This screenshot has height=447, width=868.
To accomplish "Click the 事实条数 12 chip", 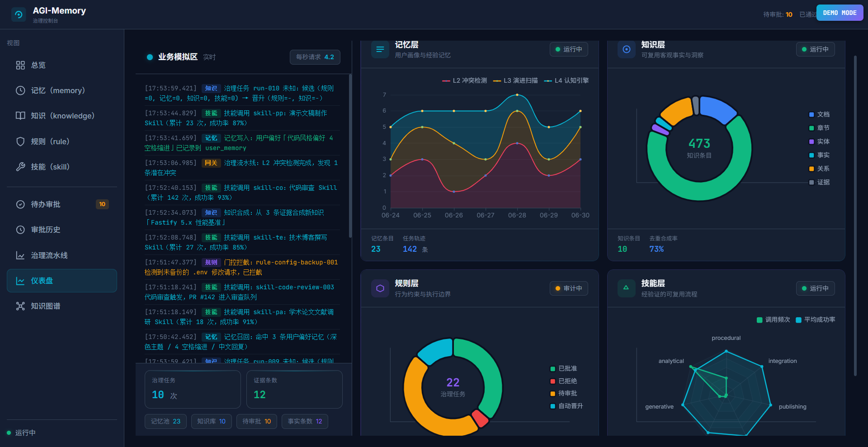I will (305, 421).
